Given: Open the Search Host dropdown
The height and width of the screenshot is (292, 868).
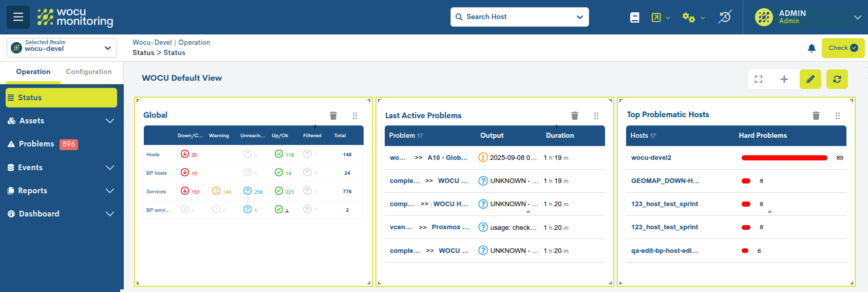Looking at the screenshot, I should 519,17.
